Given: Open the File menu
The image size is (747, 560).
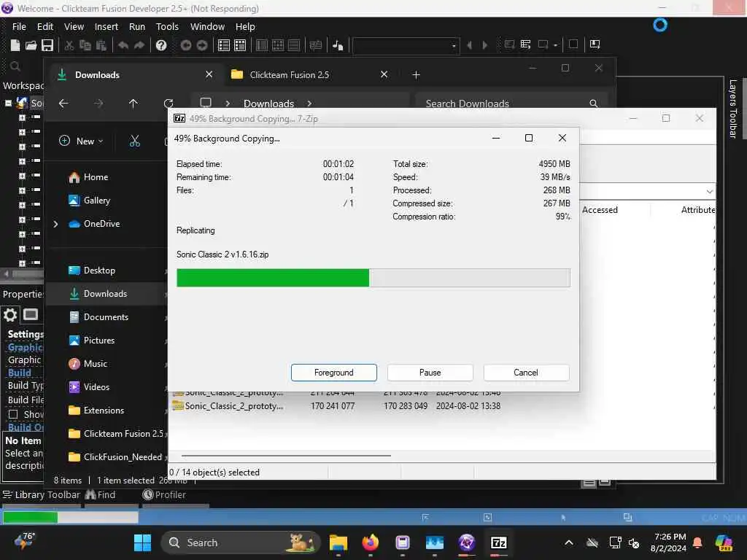Looking at the screenshot, I should (19, 27).
